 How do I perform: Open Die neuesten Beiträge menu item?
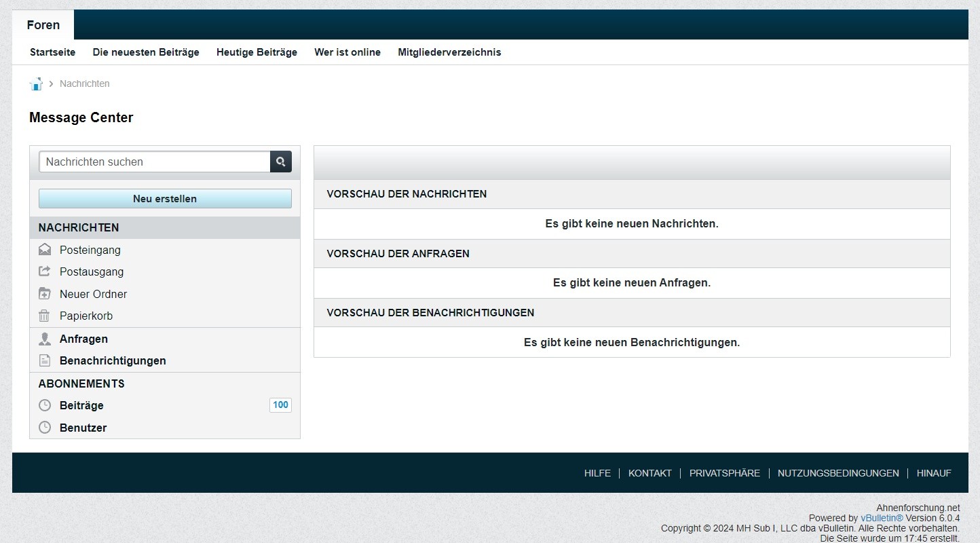[x=146, y=52]
